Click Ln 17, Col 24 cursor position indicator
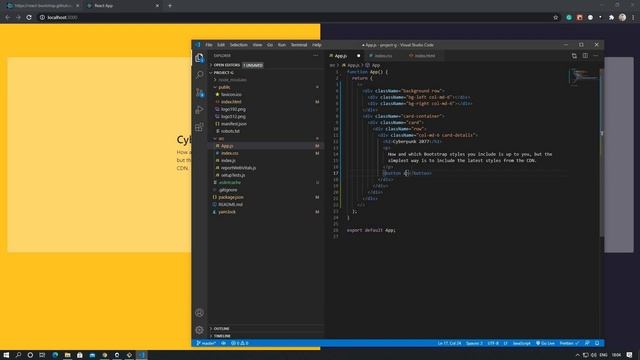The image size is (640, 360). point(449,343)
